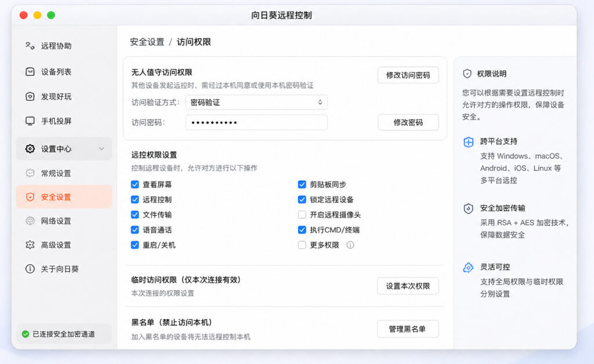Image resolution: width=594 pixels, height=364 pixels.
Task: Click the 网络设置 sidebar icon
Action: point(30,221)
